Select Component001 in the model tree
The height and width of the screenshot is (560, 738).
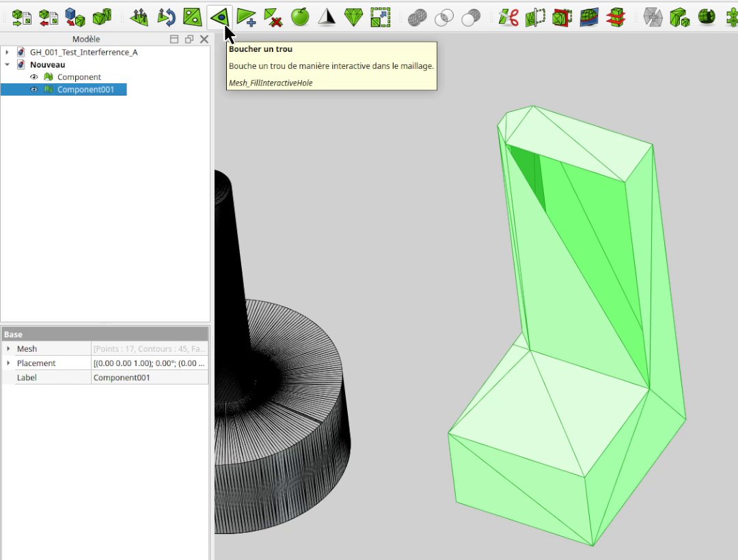point(85,89)
